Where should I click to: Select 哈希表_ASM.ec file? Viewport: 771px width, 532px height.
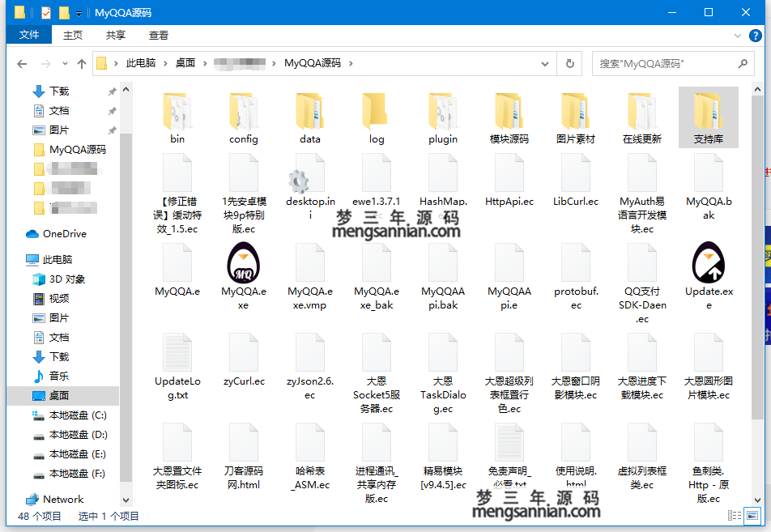click(309, 456)
